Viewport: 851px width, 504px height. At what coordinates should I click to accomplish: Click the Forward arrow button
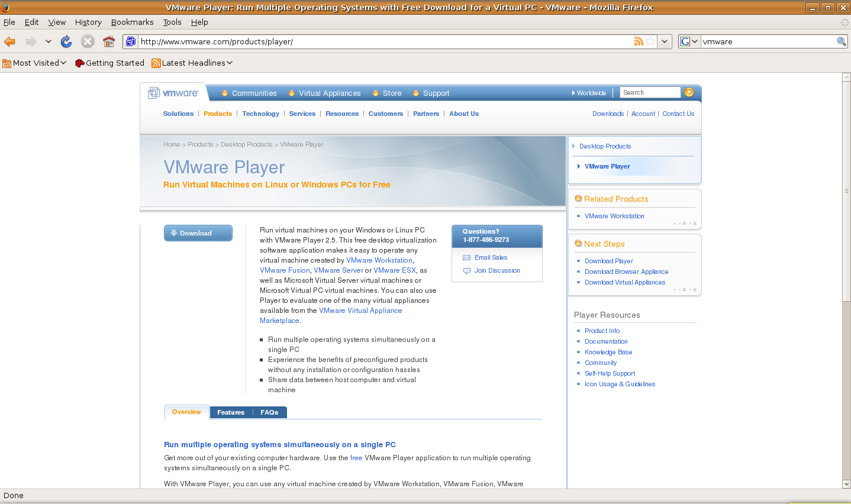pyautogui.click(x=31, y=41)
